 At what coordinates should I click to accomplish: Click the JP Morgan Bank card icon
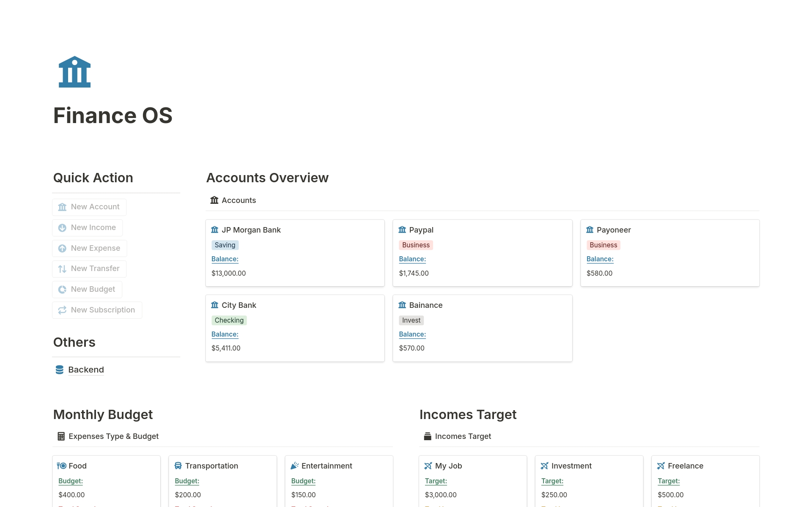[215, 230]
